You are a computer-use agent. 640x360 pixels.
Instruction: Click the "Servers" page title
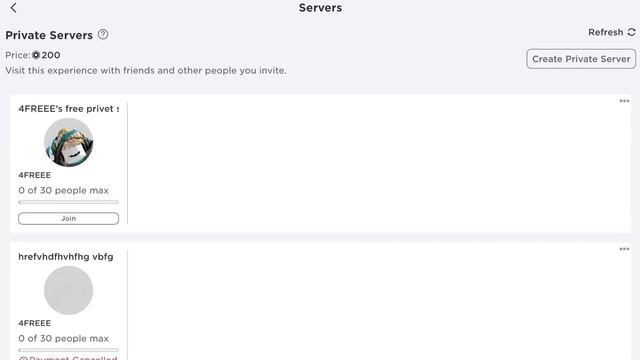click(320, 8)
